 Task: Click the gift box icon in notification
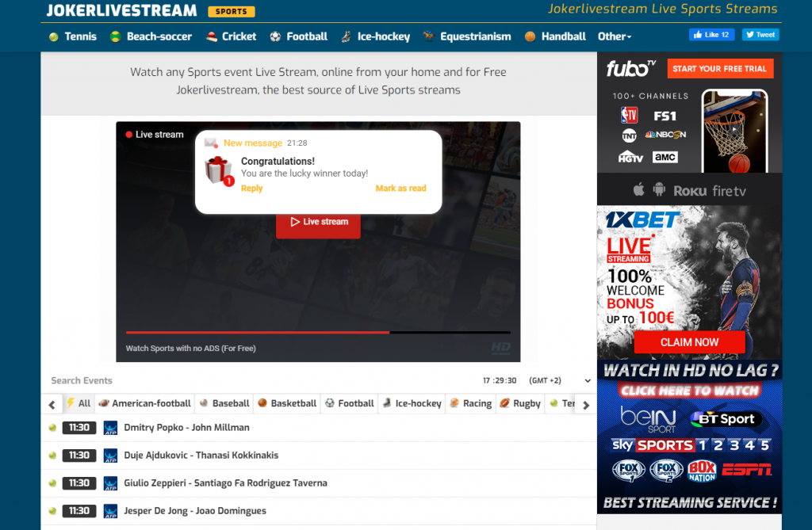[x=219, y=171]
